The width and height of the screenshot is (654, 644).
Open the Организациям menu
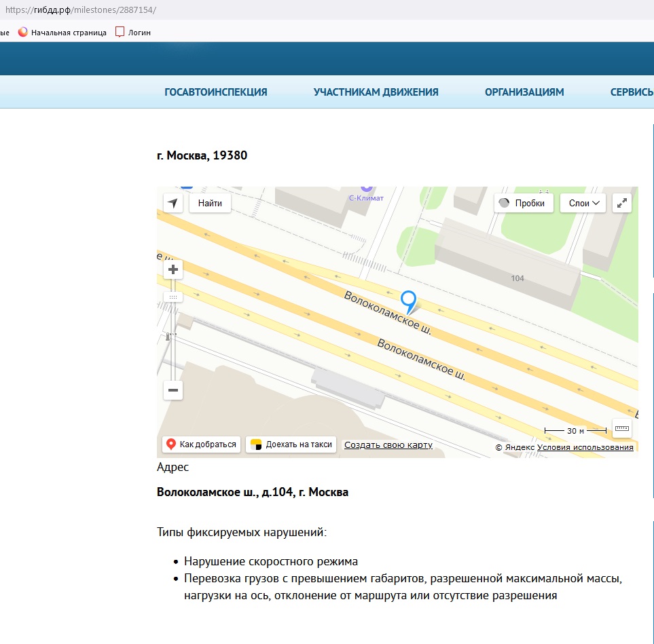[524, 92]
